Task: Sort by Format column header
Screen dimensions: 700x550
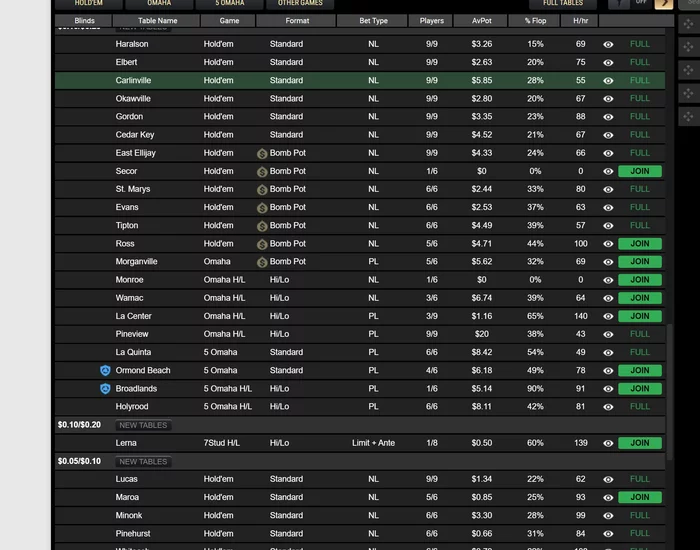Action: coord(296,21)
